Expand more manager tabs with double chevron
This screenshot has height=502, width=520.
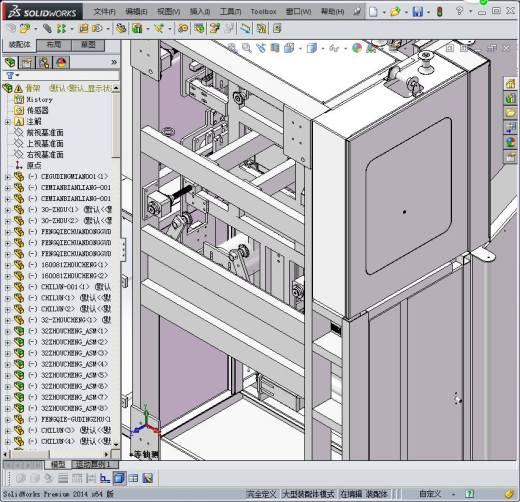click(x=114, y=62)
